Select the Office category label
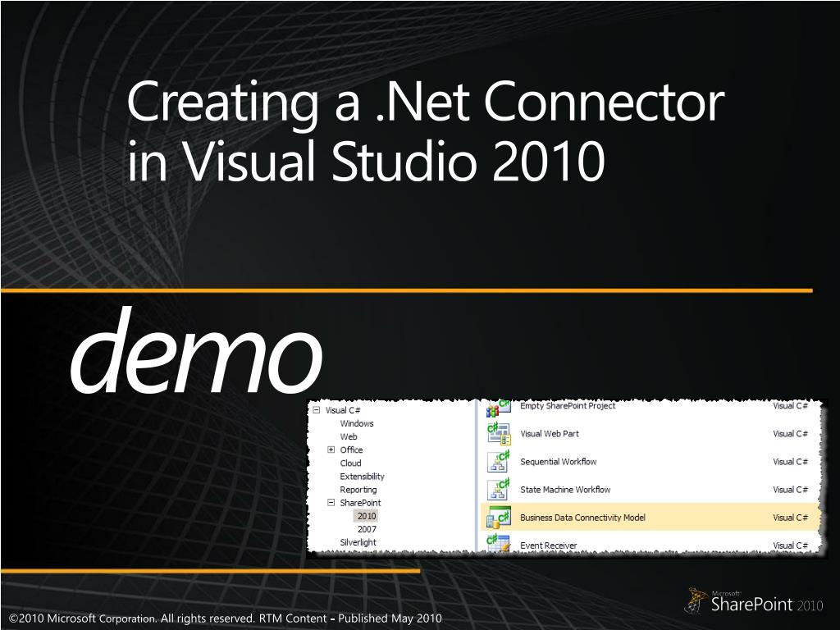The image size is (840, 630). [x=351, y=450]
